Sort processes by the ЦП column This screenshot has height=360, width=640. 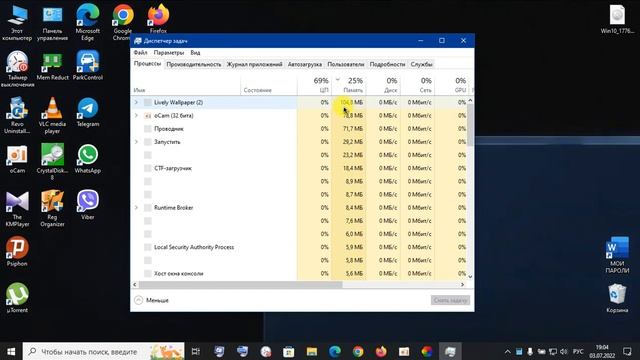pyautogui.click(x=314, y=85)
